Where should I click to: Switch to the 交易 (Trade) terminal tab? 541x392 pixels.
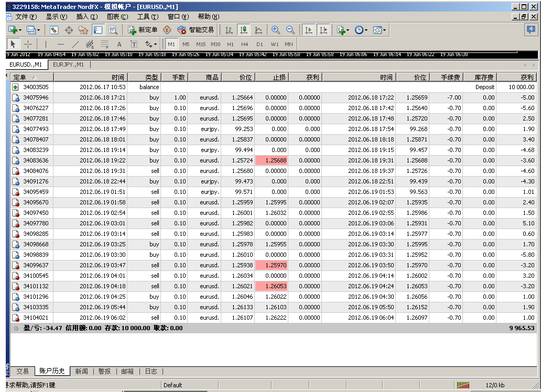22,371
